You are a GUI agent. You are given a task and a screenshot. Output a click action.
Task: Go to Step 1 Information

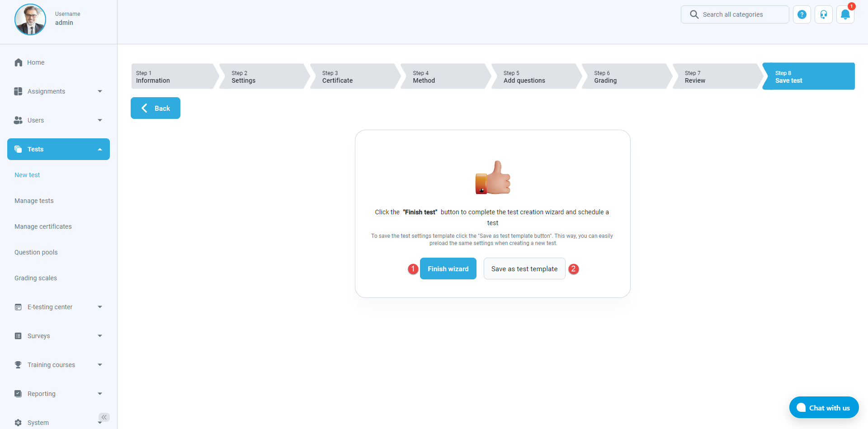[x=172, y=76]
